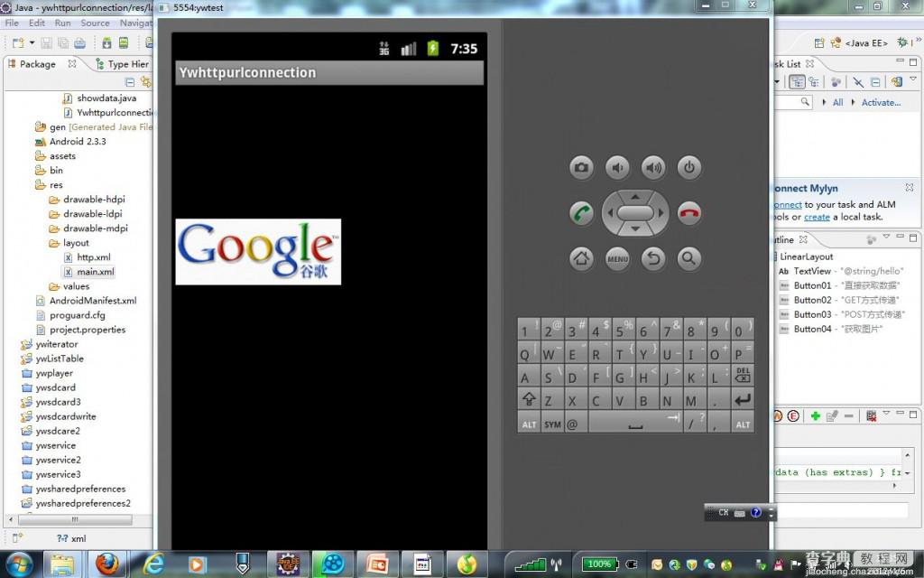This screenshot has width=924, height=578.
Task: Expand the values folder
Action: [76, 286]
